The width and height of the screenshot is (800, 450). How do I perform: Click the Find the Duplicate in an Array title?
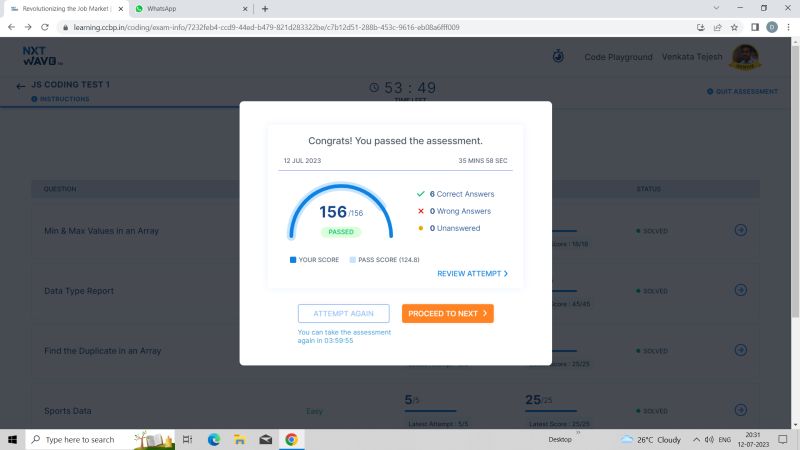point(103,351)
